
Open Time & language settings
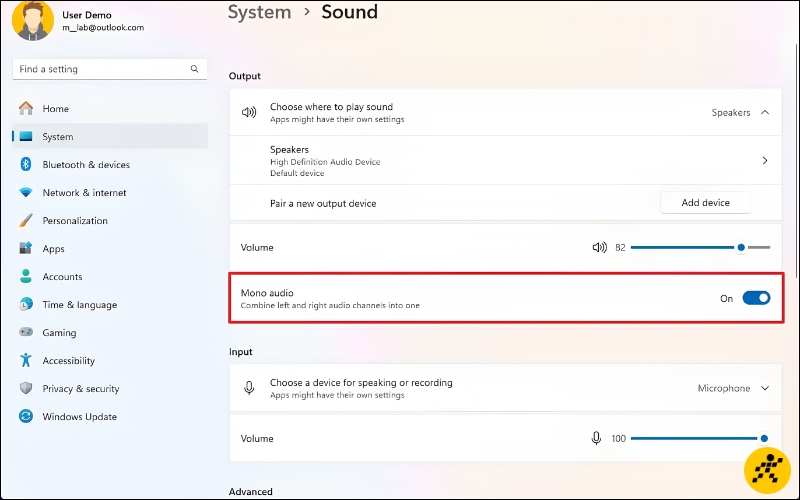tap(110, 305)
